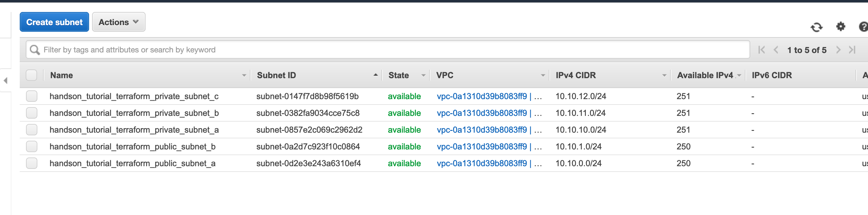Go to previous page of results
868x215 pixels.
point(776,50)
